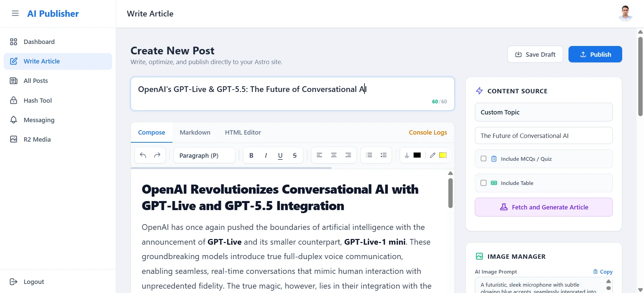The image size is (644, 293).
Task: Align text right
Action: coord(348,155)
